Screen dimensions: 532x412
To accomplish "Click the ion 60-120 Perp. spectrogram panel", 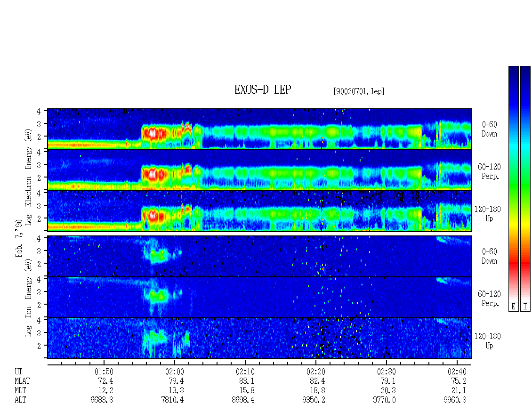I will [x=259, y=297].
